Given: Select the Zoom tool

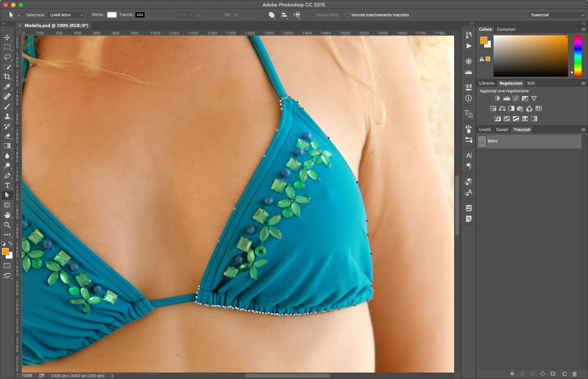Looking at the screenshot, I should [7, 225].
